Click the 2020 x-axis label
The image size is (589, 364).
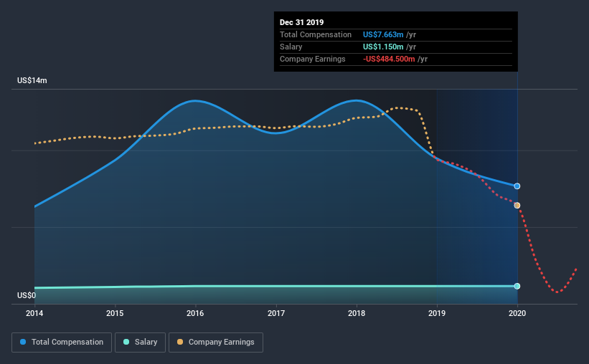(517, 313)
